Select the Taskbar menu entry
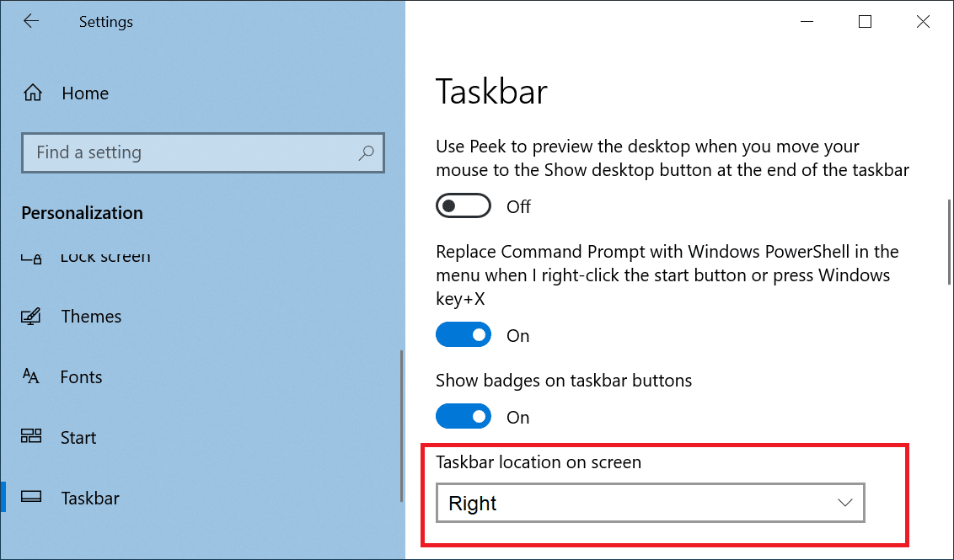 [x=89, y=498]
